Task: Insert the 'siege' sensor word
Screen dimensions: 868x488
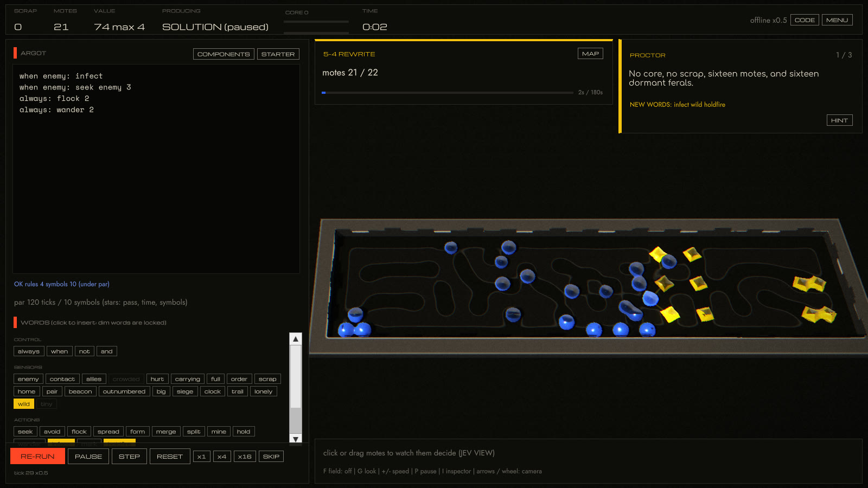Action: pyautogui.click(x=185, y=391)
